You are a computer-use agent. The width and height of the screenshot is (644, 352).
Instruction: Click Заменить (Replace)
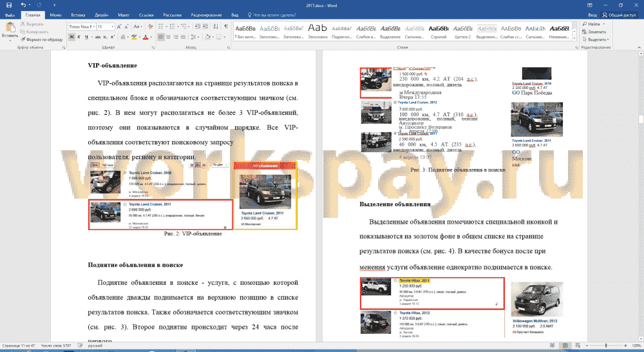(594, 32)
